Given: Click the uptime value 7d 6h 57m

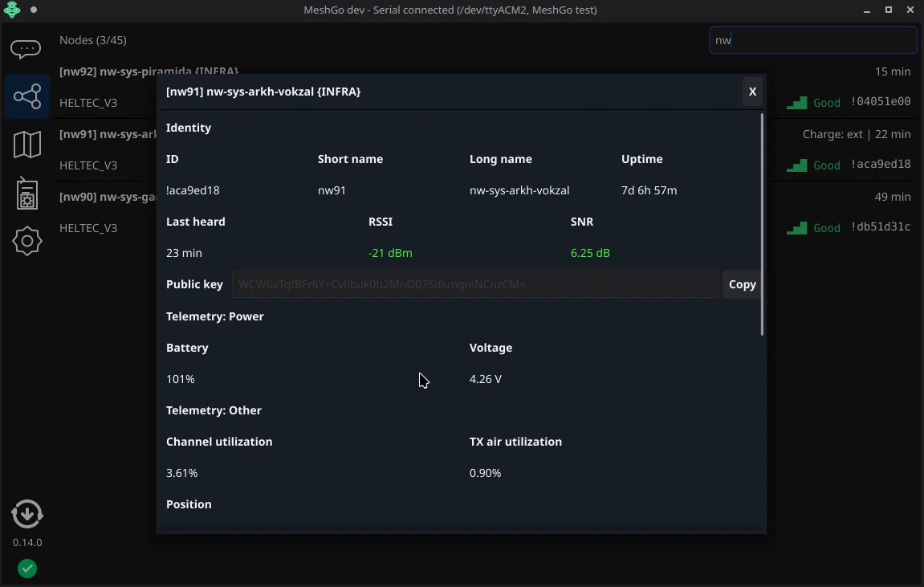Looking at the screenshot, I should pyautogui.click(x=649, y=190).
